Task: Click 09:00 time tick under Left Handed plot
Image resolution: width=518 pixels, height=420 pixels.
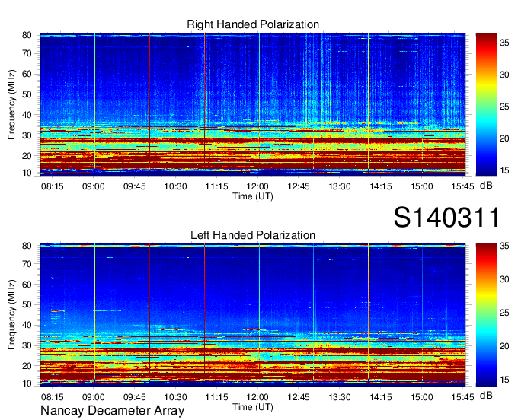Action: tap(93, 397)
